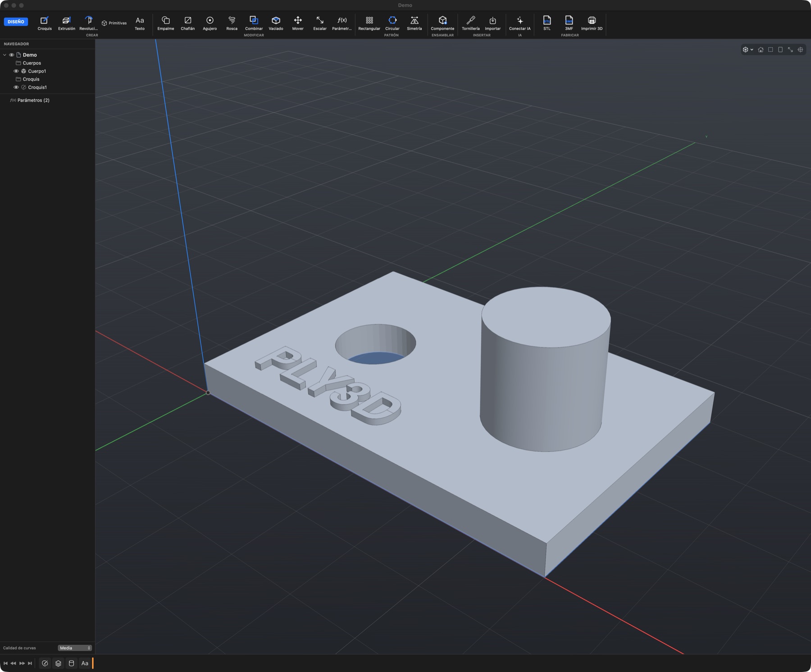Open the Rosca thread tool

(232, 23)
